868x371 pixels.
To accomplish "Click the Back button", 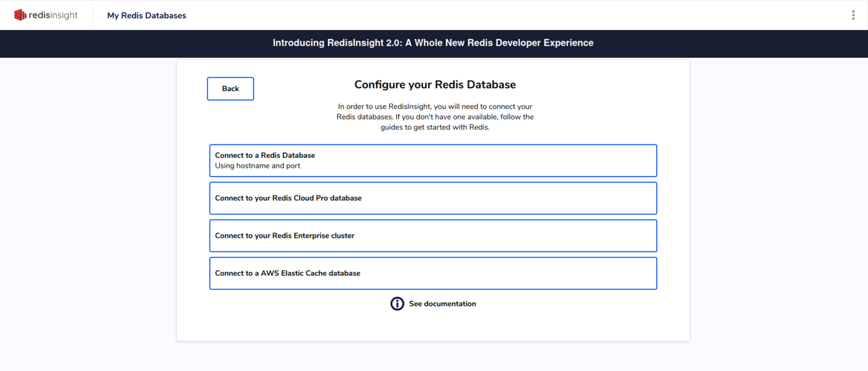I will tap(230, 89).
